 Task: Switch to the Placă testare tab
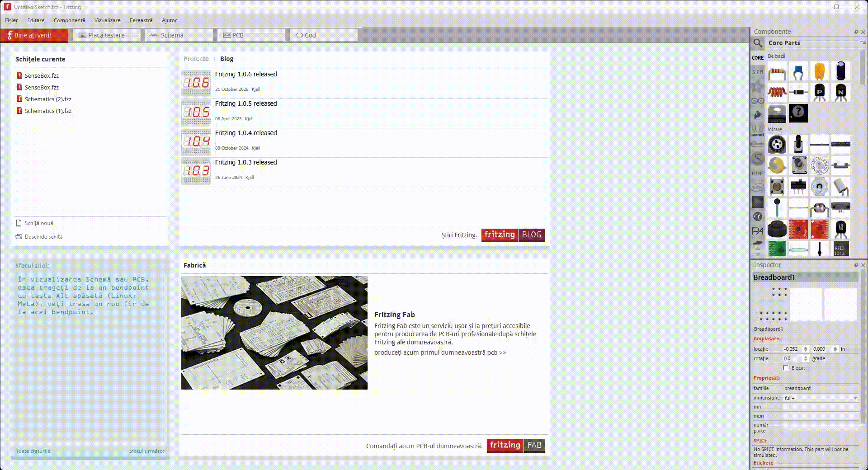106,35
